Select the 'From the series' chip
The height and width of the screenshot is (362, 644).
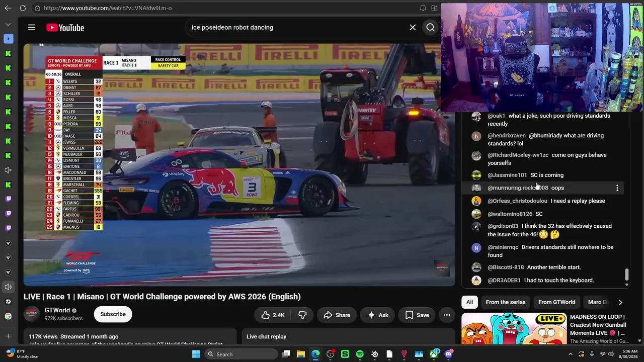point(506,302)
